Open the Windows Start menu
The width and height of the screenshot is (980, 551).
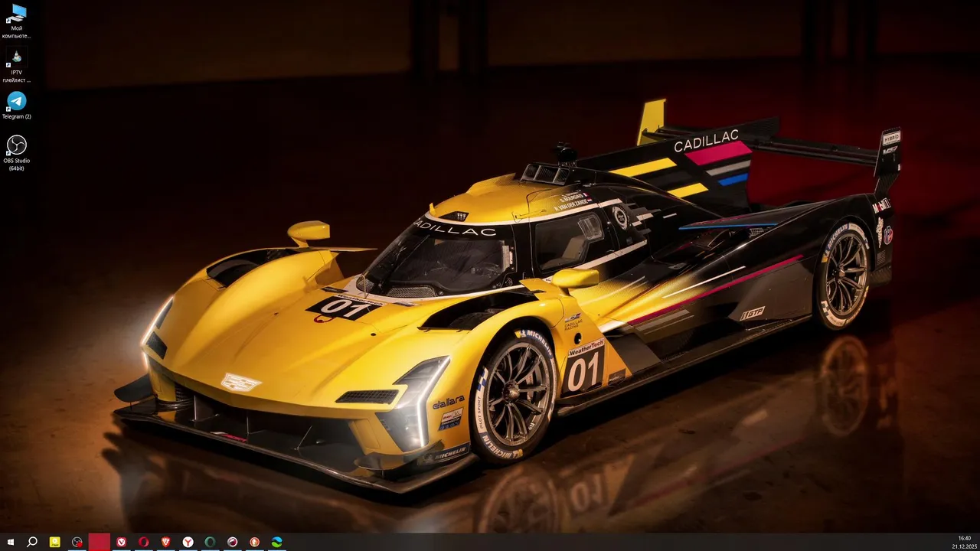(11, 542)
